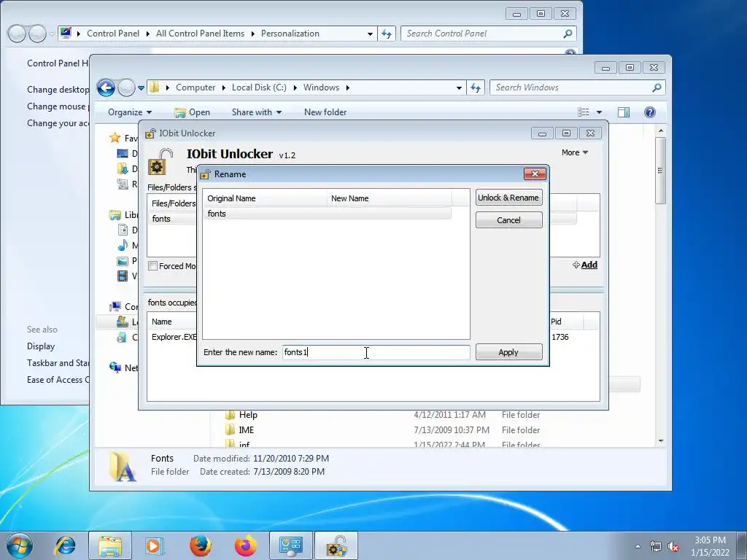Select the Explorer.EXE process row

(174, 337)
